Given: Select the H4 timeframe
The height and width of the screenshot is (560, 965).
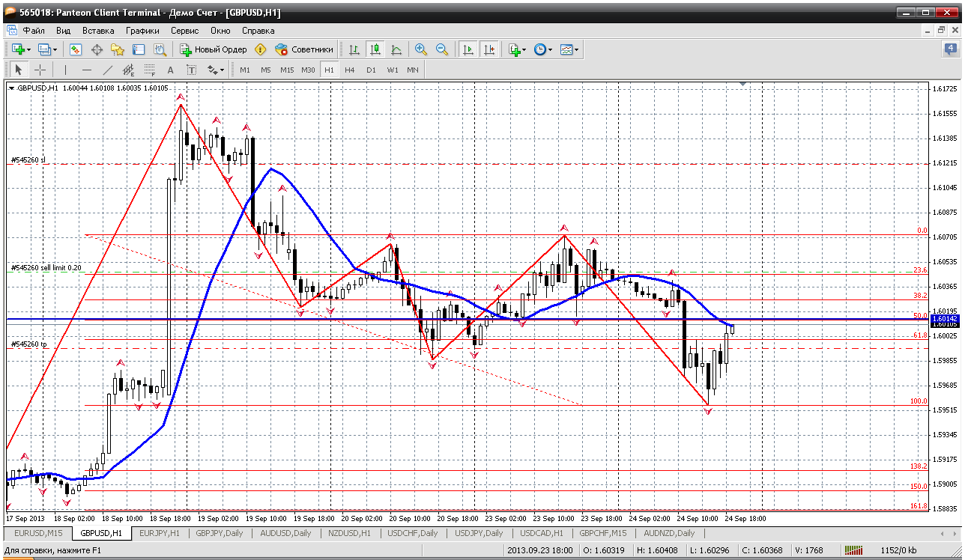Looking at the screenshot, I should (349, 70).
